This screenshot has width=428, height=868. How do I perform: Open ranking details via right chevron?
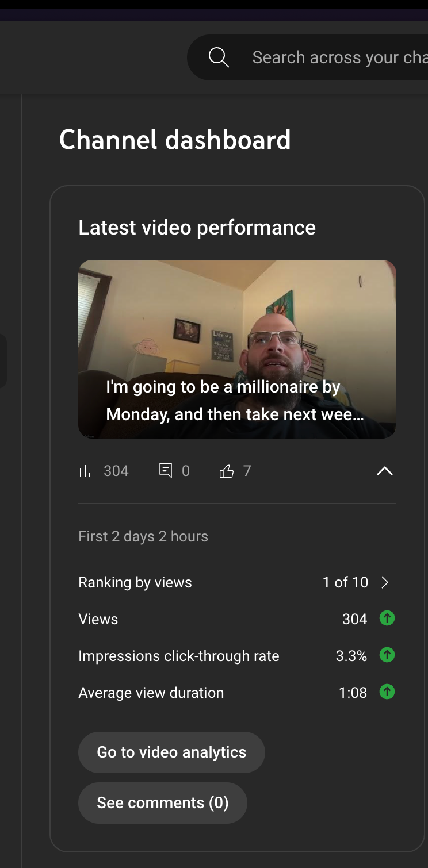tap(385, 582)
